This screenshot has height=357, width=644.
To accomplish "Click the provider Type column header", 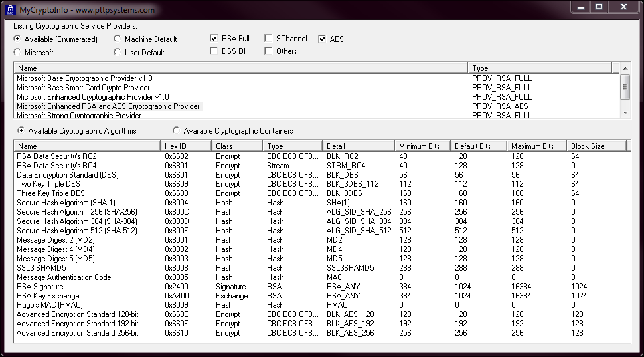I will [539, 68].
